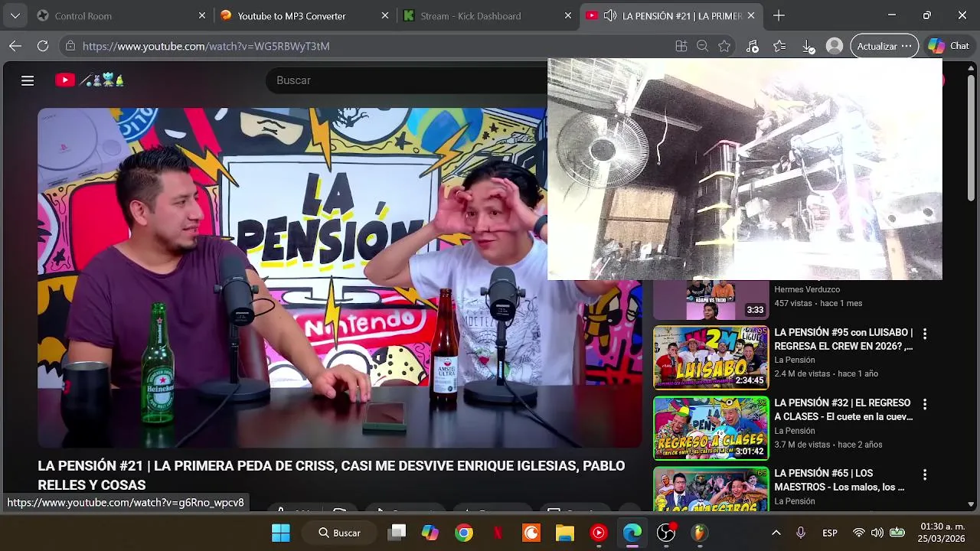Click the zoom out magnifier icon
Viewport: 980px width, 551px height.
[702, 46]
